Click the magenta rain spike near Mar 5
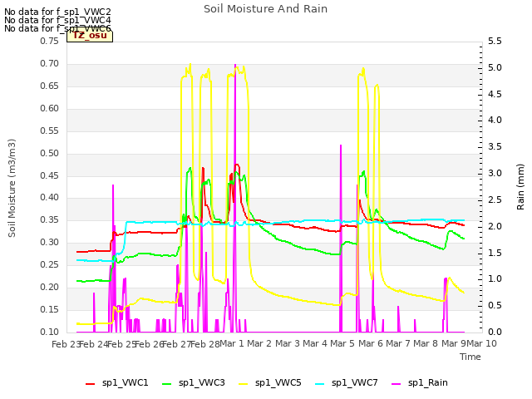Screen dimensions: 532x399 pyautogui.click(x=341, y=239)
